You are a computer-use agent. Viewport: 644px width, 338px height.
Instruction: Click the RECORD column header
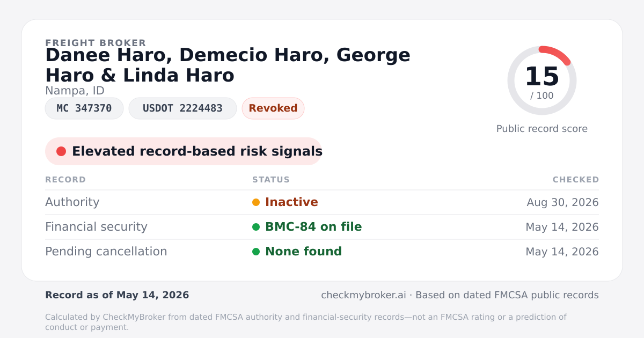(65, 180)
